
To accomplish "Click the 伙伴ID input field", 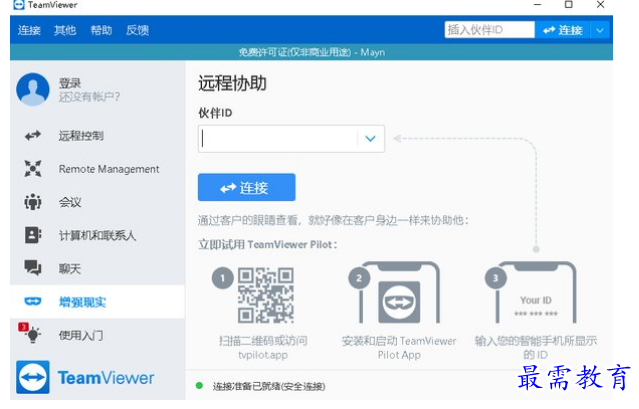I will point(278,139).
